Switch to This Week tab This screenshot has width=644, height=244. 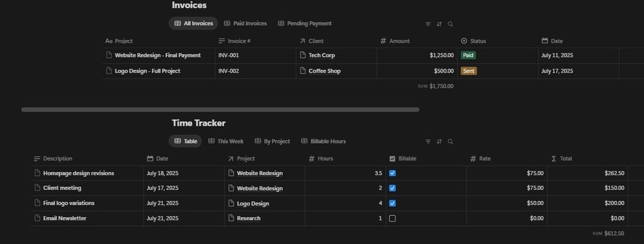point(226,141)
